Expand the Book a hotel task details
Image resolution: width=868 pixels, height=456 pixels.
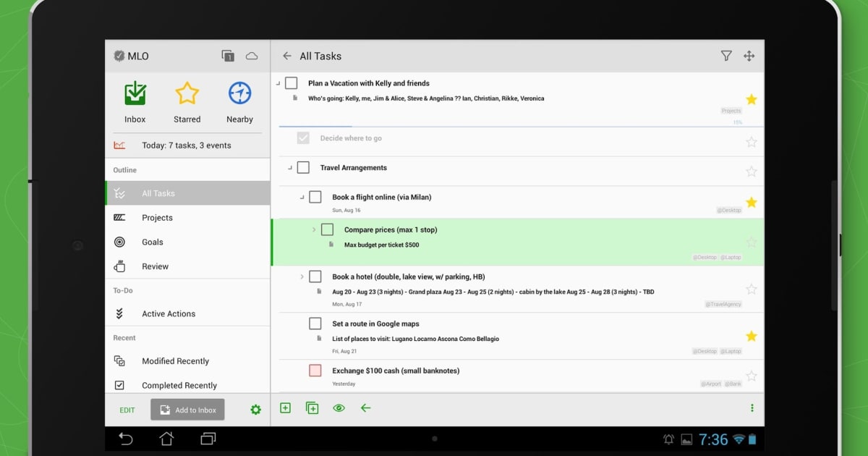pyautogui.click(x=302, y=276)
